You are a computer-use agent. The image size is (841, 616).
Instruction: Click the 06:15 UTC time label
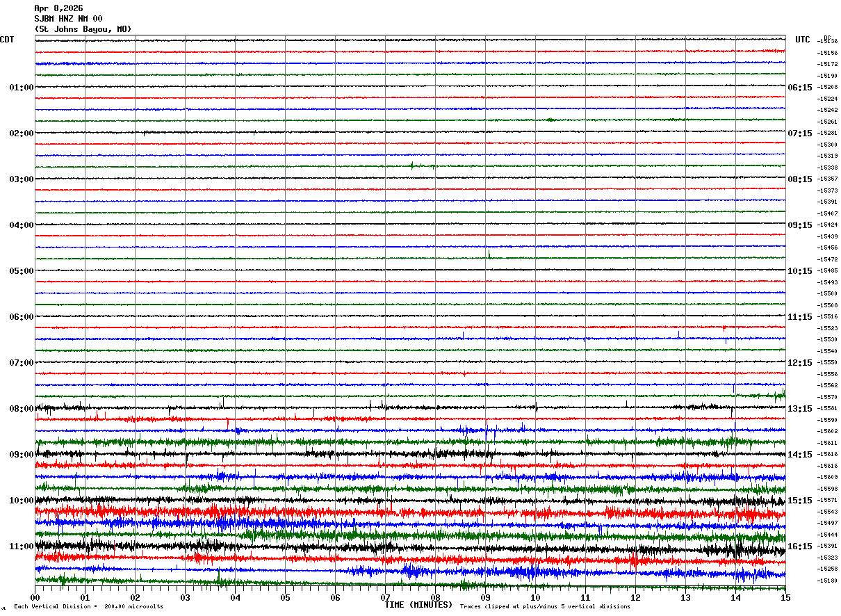pos(800,88)
